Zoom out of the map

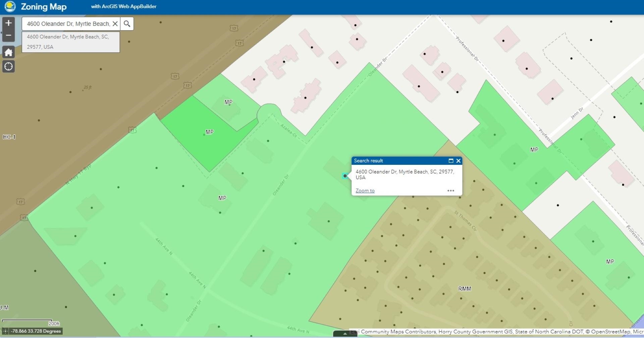click(9, 36)
